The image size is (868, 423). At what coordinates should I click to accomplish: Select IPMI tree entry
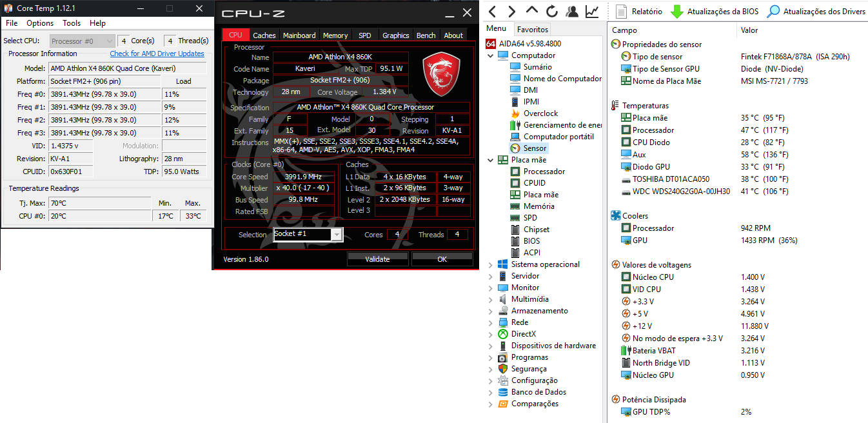tap(524, 102)
